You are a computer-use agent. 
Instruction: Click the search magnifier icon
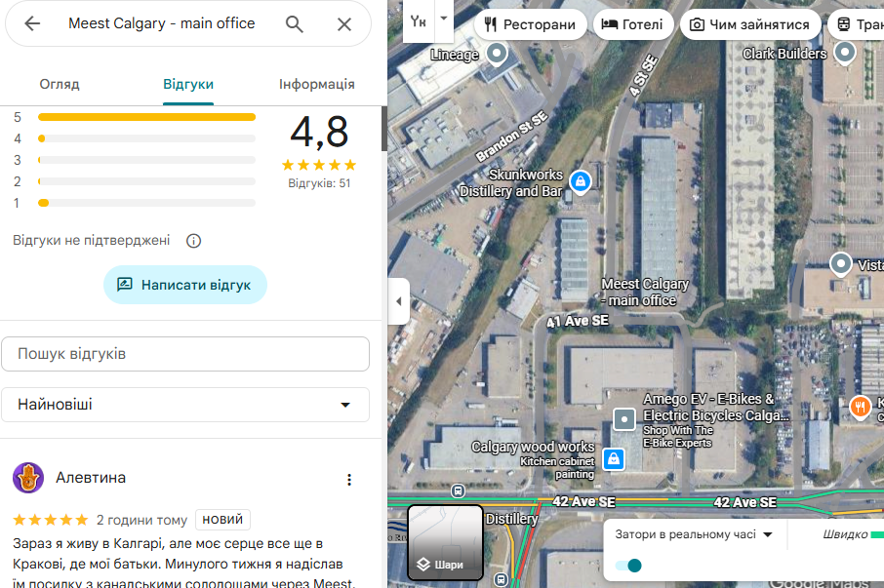pyautogui.click(x=295, y=24)
